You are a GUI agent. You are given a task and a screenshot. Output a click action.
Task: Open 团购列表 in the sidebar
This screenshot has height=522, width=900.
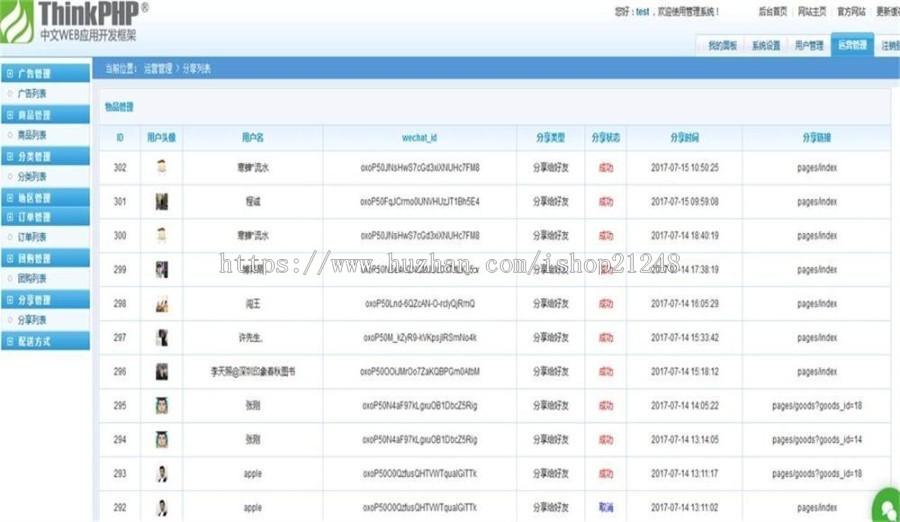[32, 279]
